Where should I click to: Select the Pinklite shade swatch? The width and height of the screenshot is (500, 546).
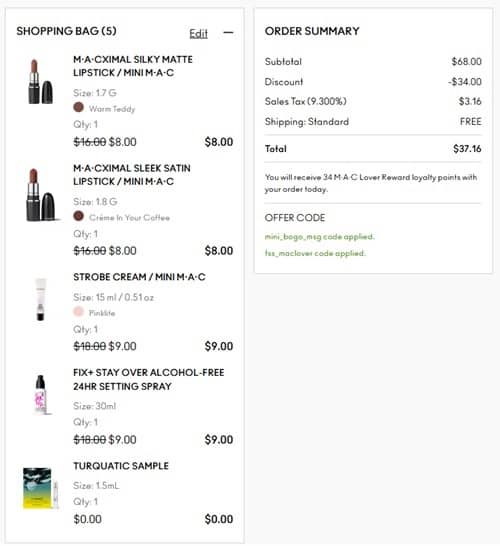tap(78, 312)
